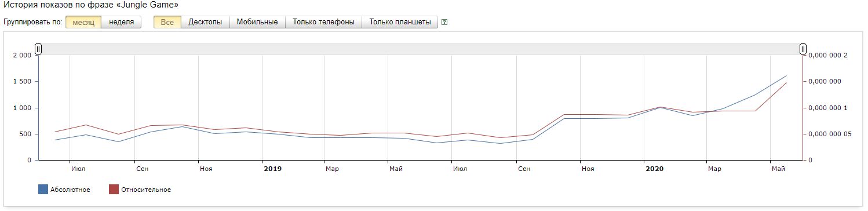Click the blue line peak at Май 2020
Screen dimensions: 868x211
click(x=786, y=75)
